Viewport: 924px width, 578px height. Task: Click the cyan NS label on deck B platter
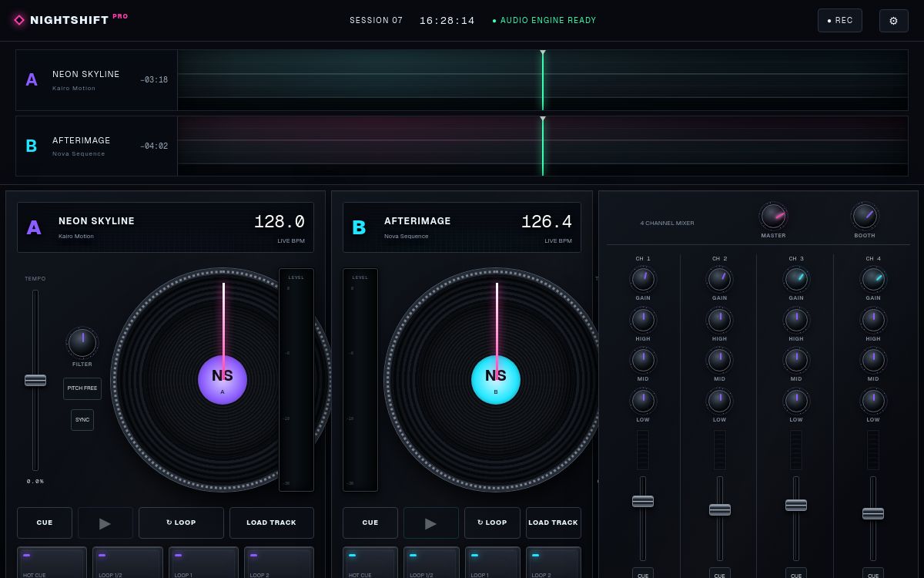tap(496, 380)
